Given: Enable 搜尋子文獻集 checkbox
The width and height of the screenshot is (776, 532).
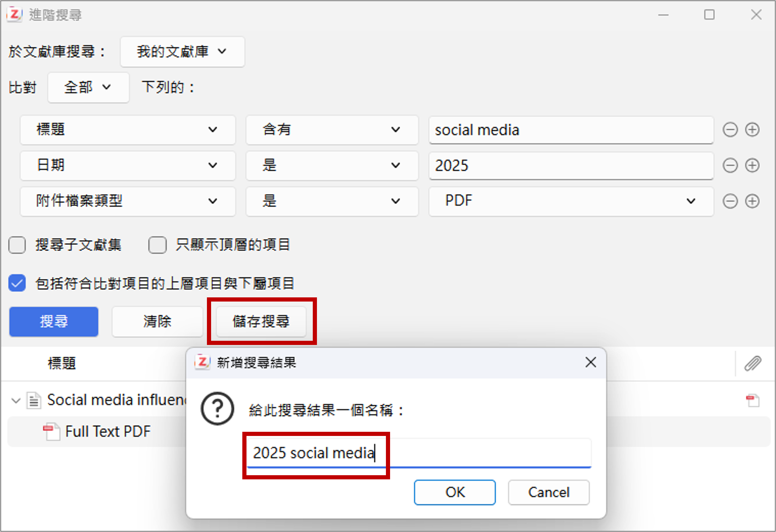Looking at the screenshot, I should [x=17, y=245].
